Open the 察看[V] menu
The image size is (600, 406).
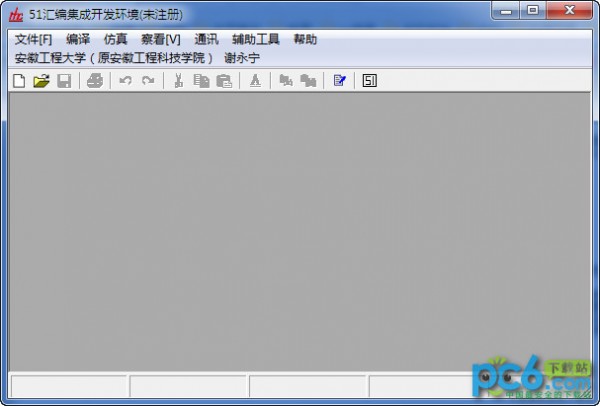(x=161, y=39)
